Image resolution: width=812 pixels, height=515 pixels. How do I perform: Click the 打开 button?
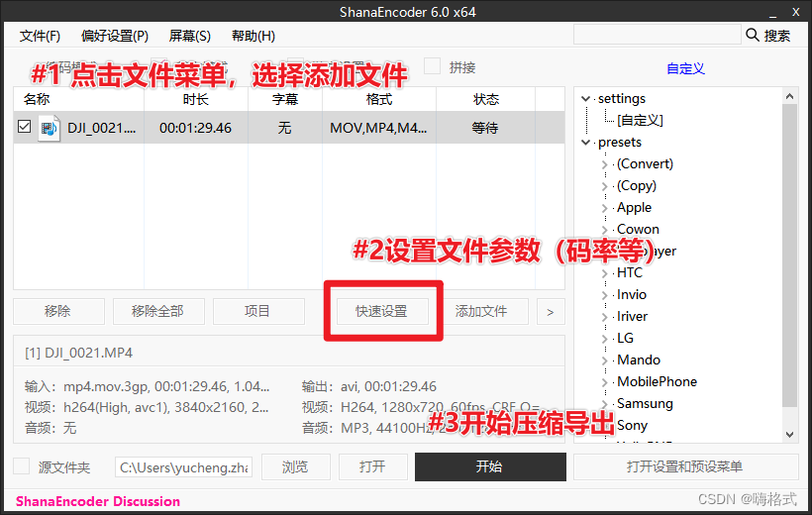pos(373,466)
